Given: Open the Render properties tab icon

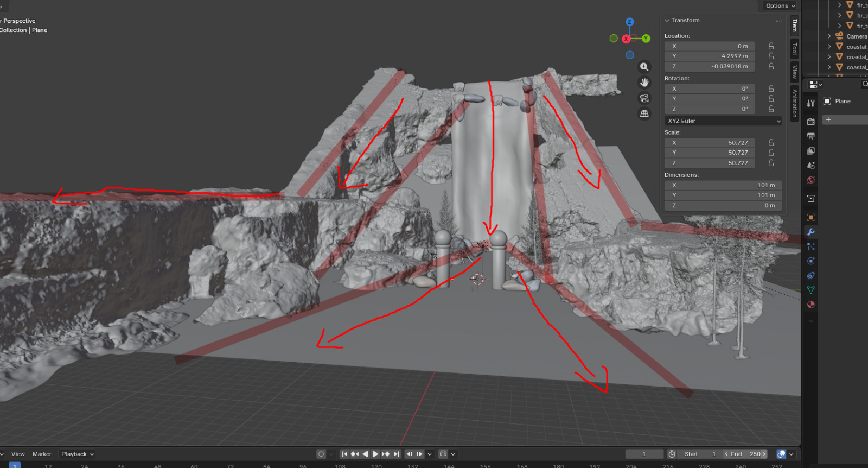Looking at the screenshot, I should coord(811,122).
